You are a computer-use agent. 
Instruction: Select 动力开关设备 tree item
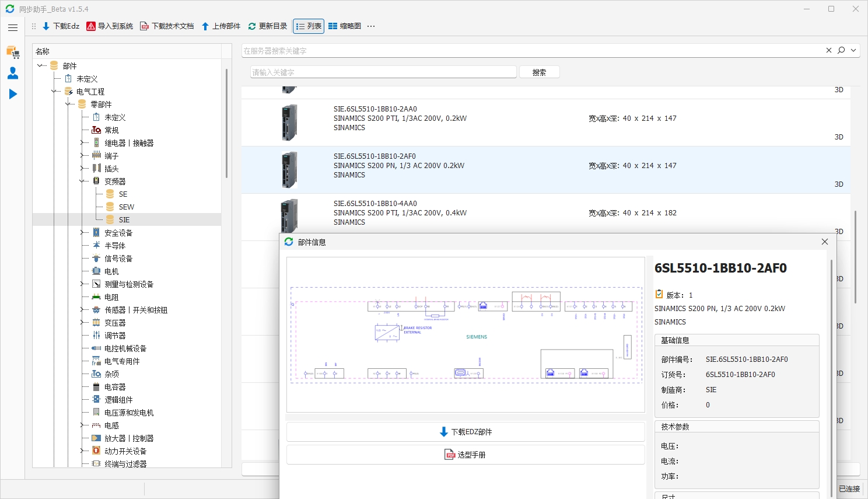click(x=125, y=451)
